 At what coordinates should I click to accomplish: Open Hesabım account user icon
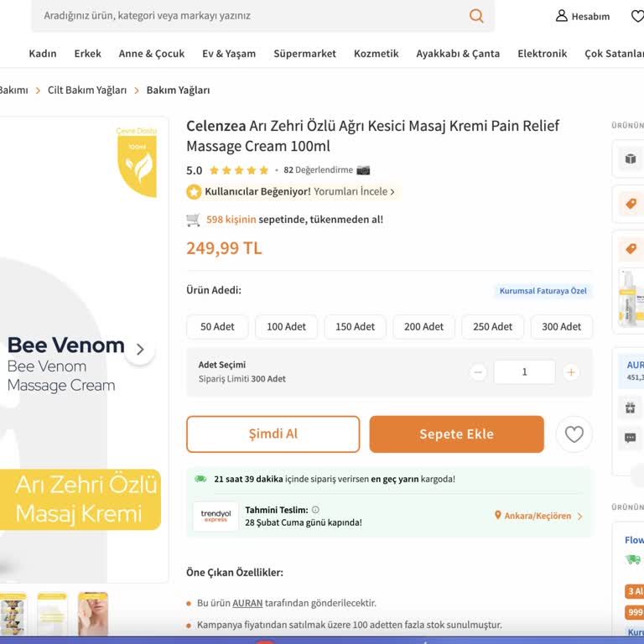click(x=562, y=16)
